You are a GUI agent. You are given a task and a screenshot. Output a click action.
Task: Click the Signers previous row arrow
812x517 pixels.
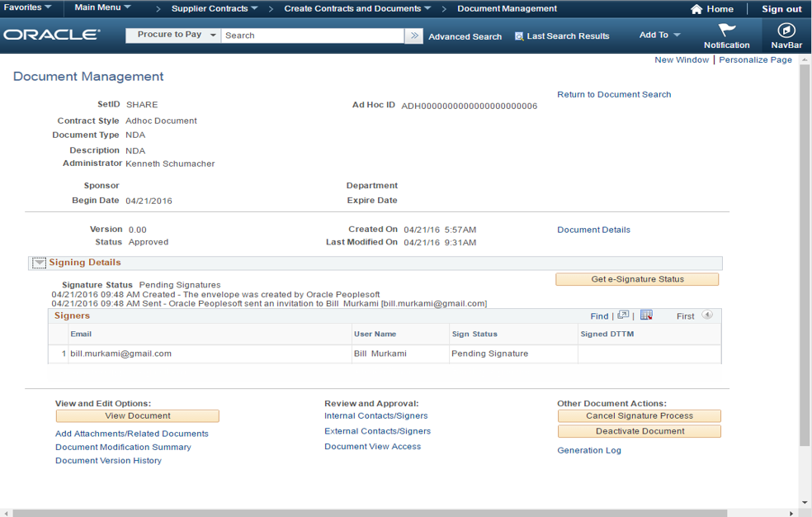706,315
